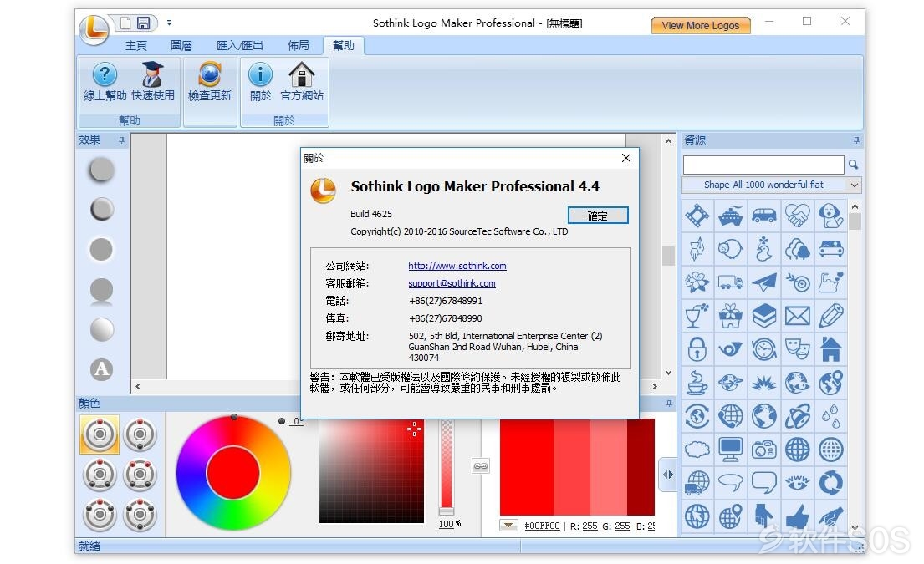The width and height of the screenshot is (924, 564).
Task: Apply the first effect sphere in 效果 panel
Action: click(x=101, y=170)
